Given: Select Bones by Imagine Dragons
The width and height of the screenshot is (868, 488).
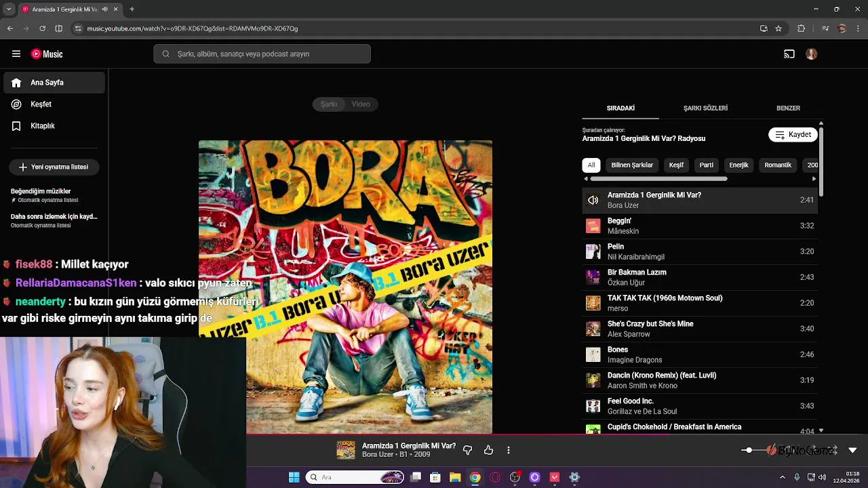Looking at the screenshot, I should [700, 354].
